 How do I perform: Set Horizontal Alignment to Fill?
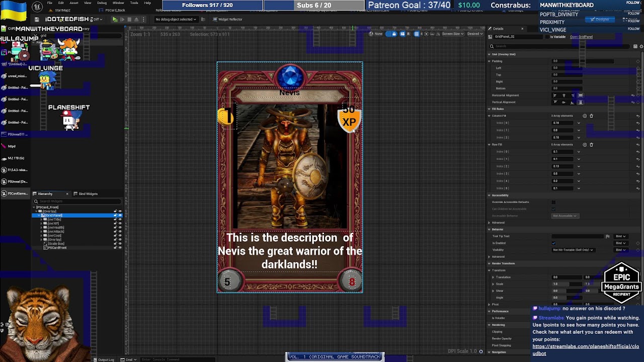click(x=581, y=95)
